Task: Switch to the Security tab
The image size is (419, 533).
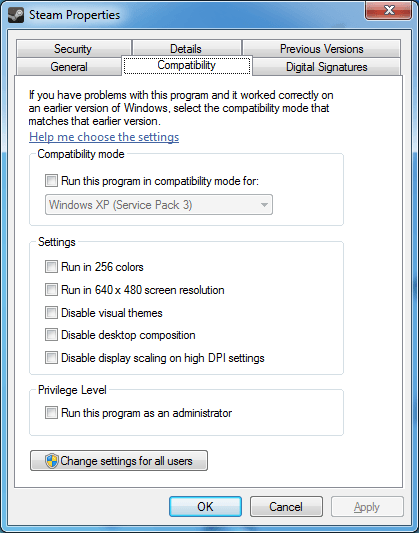Action: pyautogui.click(x=73, y=49)
